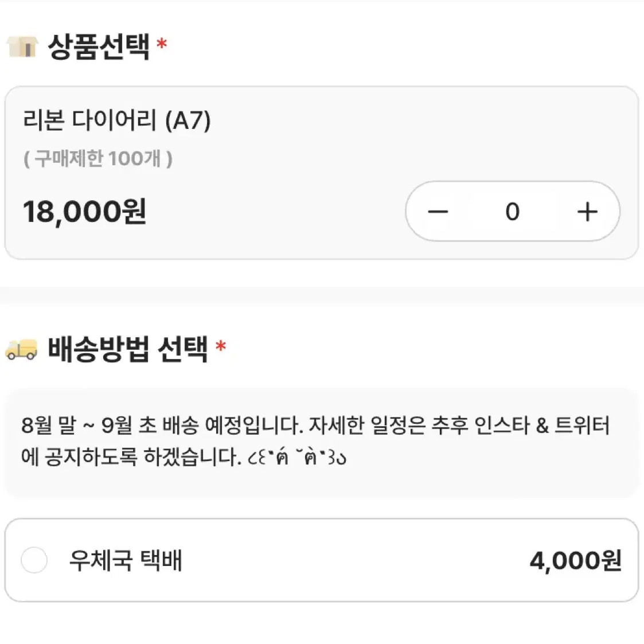Decrease quantity with the minus button
Image resolution: width=644 pixels, height=644 pixels.
[x=438, y=212]
